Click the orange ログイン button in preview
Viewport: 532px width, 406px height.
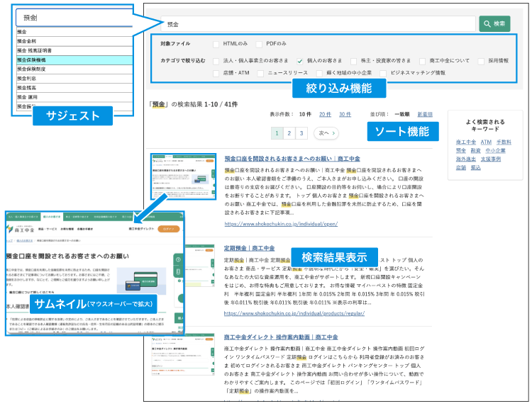pos(169,229)
